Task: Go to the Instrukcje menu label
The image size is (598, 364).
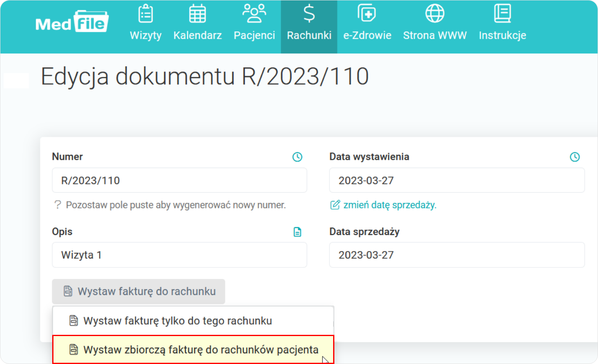Action: (x=503, y=35)
